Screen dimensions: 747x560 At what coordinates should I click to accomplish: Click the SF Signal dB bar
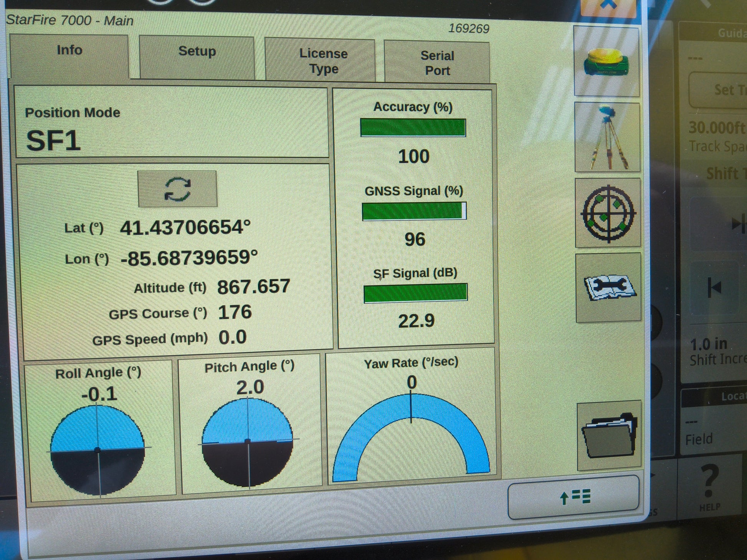point(415,293)
